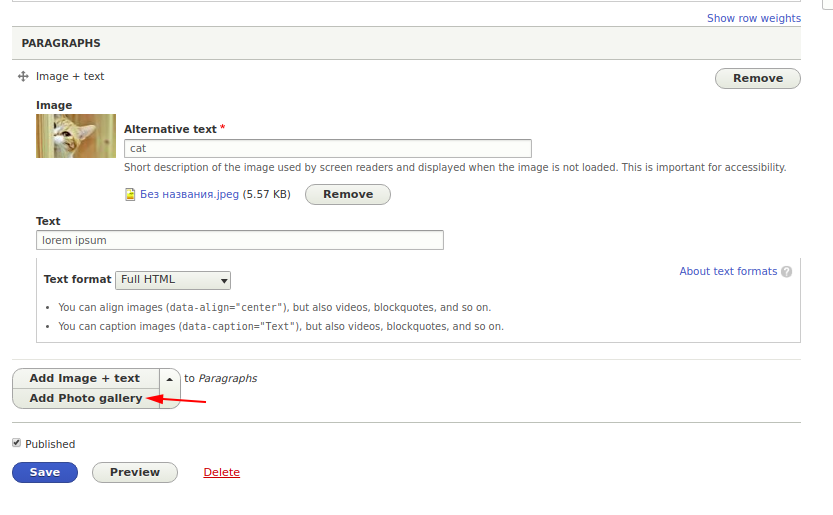This screenshot has width=833, height=515.
Task: Click Add Image + text button
Action: point(85,378)
